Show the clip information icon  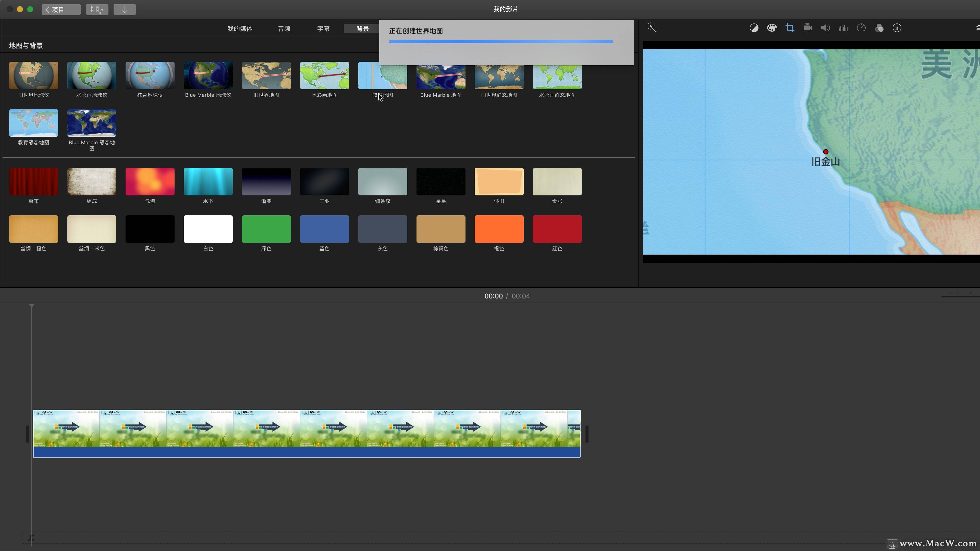897,28
